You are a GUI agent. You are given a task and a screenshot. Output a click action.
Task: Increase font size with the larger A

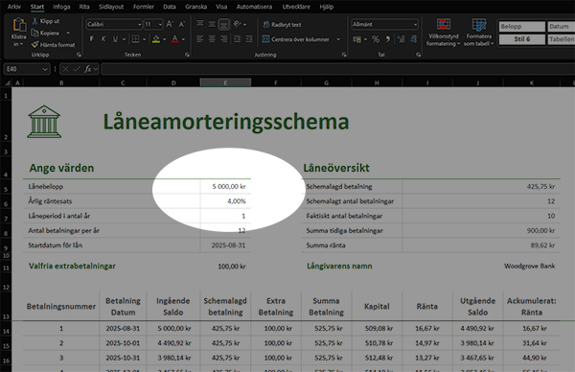[x=169, y=24]
